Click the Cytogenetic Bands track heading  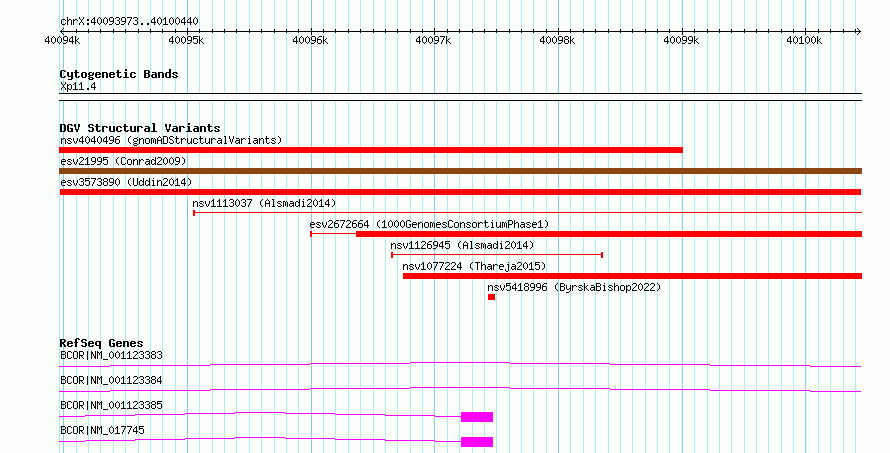[x=119, y=74]
